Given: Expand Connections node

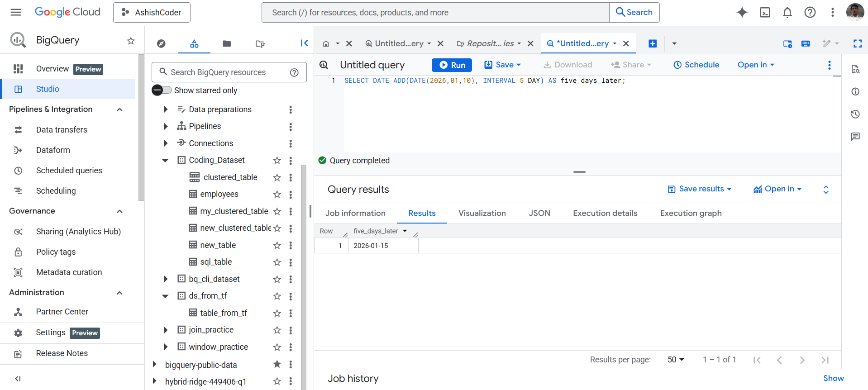Looking at the screenshot, I should 166,143.
